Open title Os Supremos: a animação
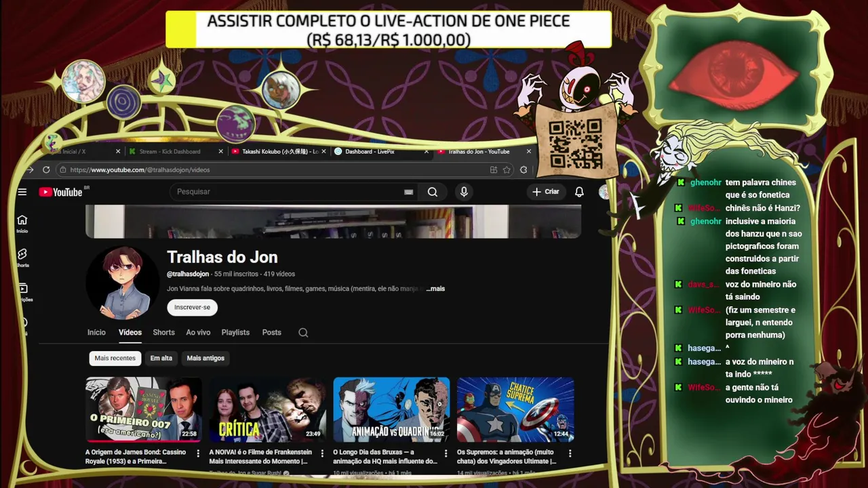This screenshot has height=488, width=868. pos(507,456)
